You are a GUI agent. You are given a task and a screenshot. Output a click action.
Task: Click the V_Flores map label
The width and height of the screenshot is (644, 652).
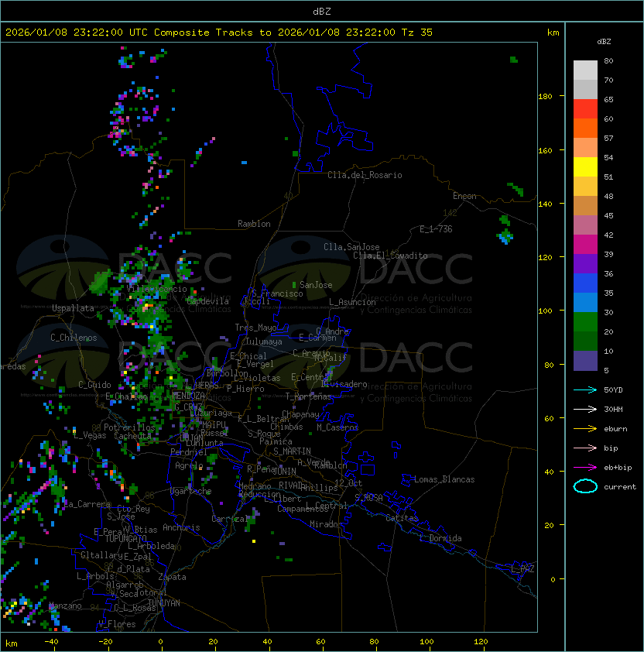(117, 624)
